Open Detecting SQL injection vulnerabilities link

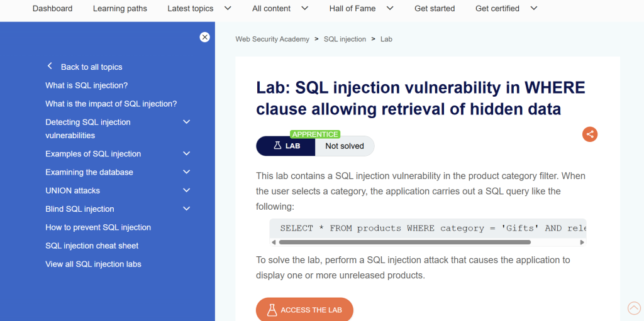(x=88, y=129)
